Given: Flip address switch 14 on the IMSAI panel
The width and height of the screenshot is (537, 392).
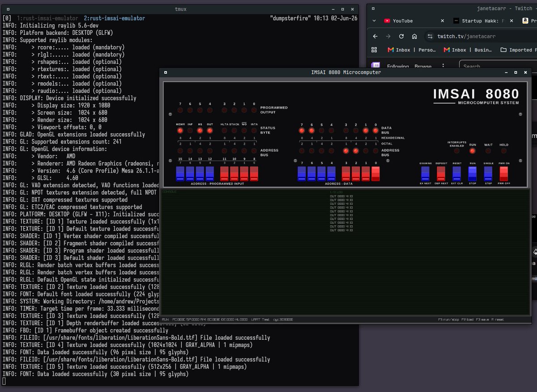Looking at the screenshot, I should pyautogui.click(x=190, y=173).
